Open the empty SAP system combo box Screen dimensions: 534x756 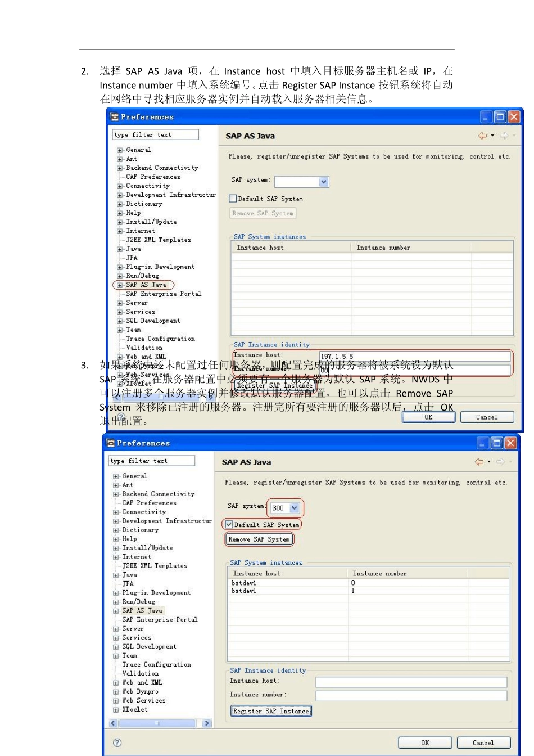click(x=302, y=182)
